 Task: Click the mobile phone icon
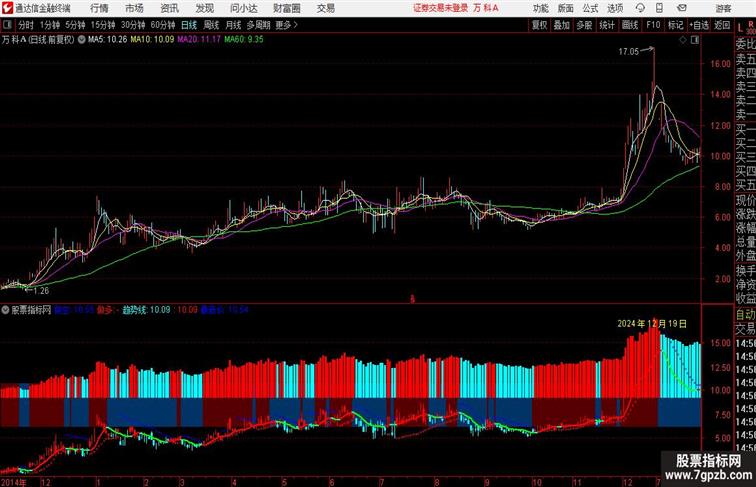[x=659, y=8]
